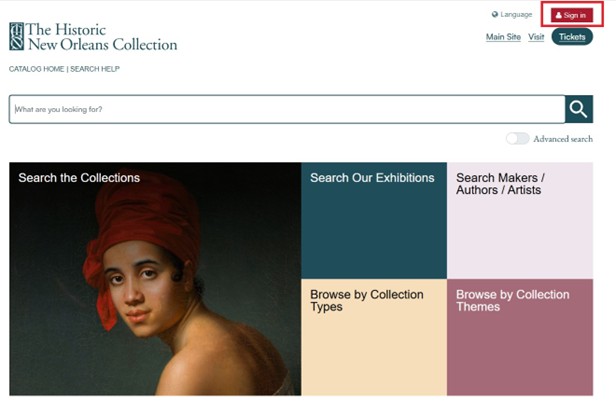Click the "What are you looking for?" search field
Viewport: 616px width, 414px height.
coord(286,109)
